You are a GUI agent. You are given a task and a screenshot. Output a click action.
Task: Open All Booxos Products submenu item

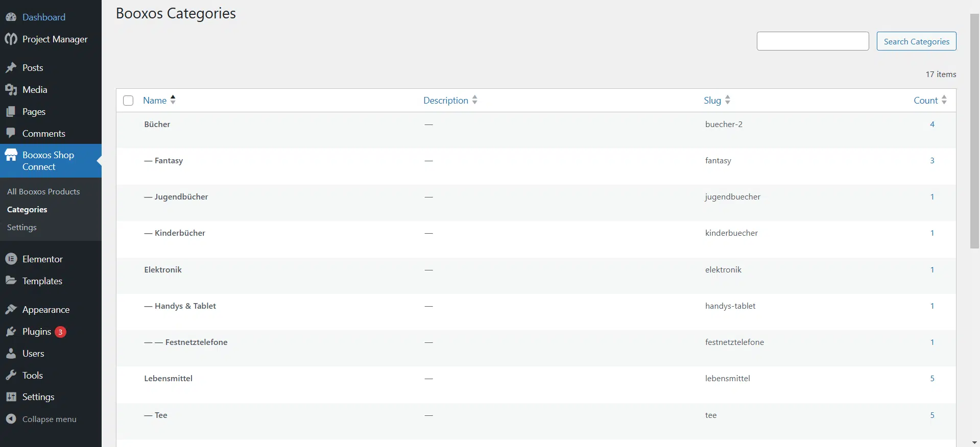[x=43, y=192]
